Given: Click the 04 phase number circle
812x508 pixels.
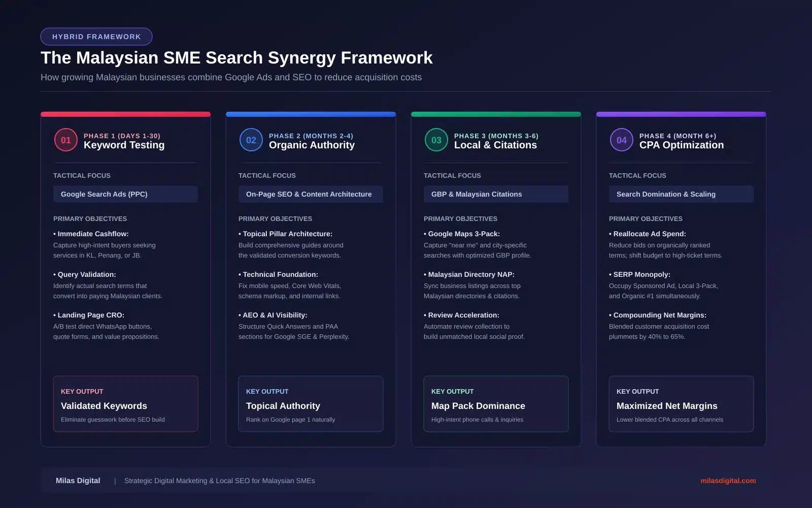Looking at the screenshot, I should 622,140.
